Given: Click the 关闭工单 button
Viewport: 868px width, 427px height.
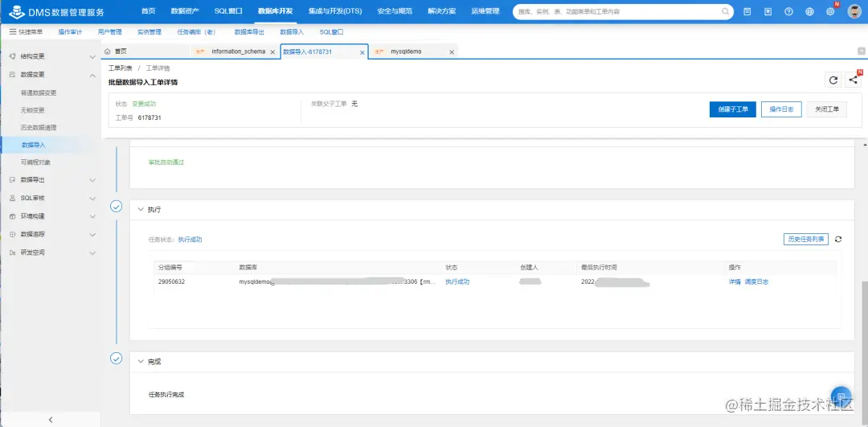Looking at the screenshot, I should tap(826, 109).
